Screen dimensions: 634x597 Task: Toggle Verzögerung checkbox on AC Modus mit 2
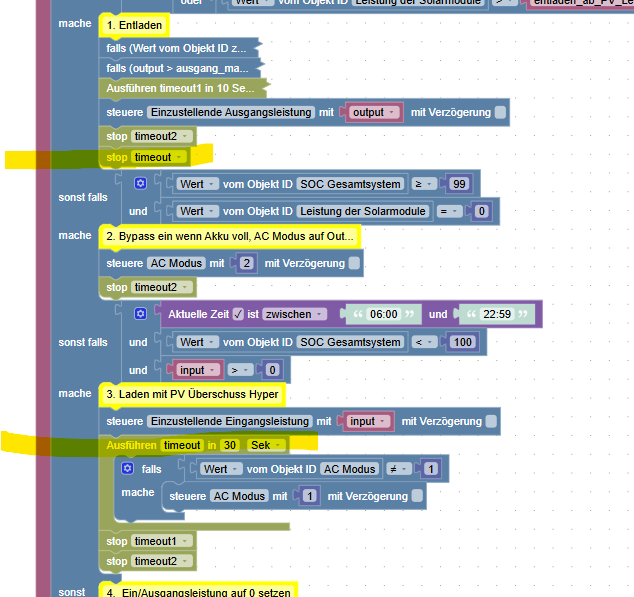pyautogui.click(x=354, y=263)
